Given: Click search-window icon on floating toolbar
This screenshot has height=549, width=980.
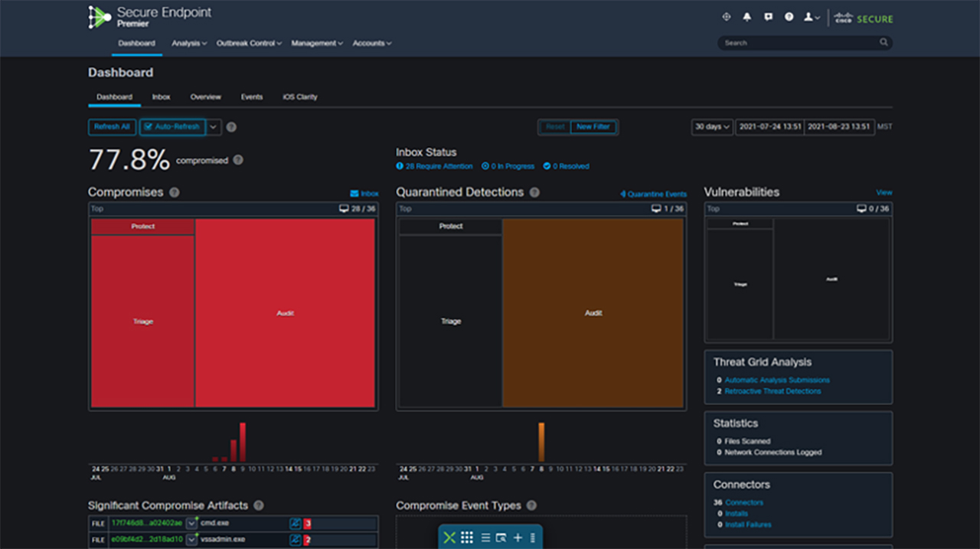Looking at the screenshot, I should pos(501,538).
